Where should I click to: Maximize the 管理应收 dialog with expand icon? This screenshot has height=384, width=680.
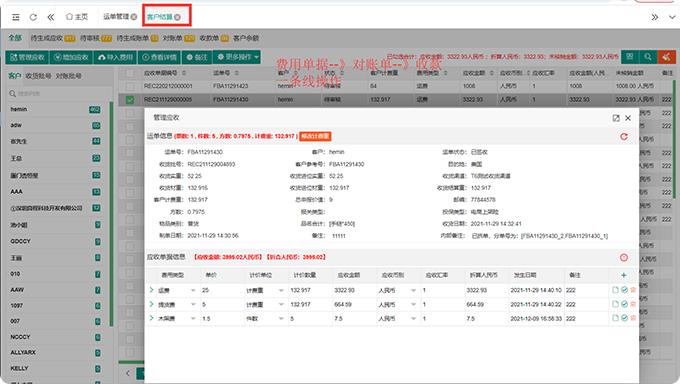(616, 118)
